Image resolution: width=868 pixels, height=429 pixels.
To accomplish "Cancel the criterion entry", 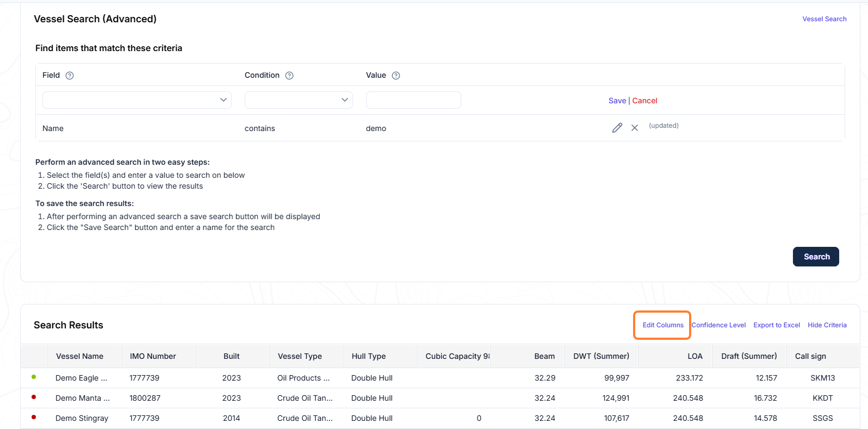I will point(644,101).
